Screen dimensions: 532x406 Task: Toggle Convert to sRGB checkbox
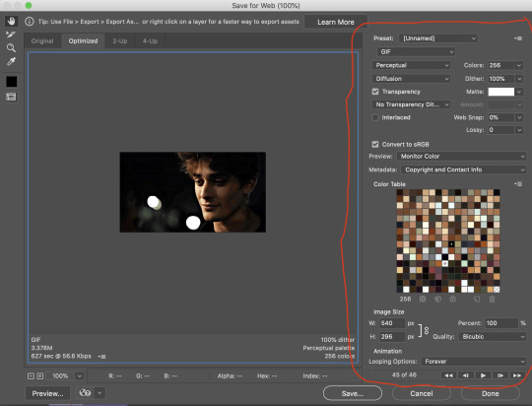point(375,144)
